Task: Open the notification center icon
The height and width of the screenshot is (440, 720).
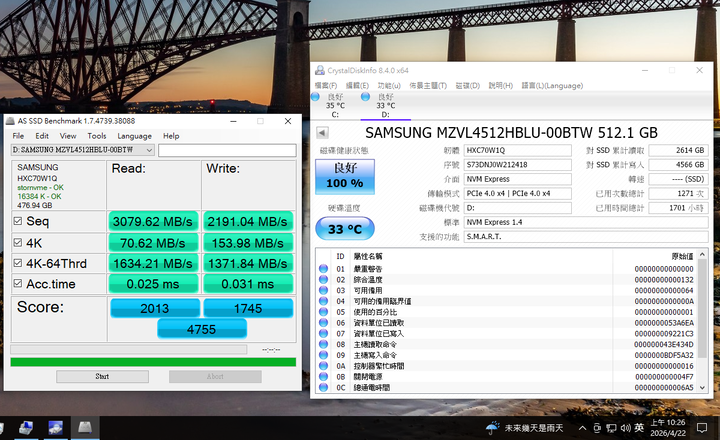Action: pos(702,428)
